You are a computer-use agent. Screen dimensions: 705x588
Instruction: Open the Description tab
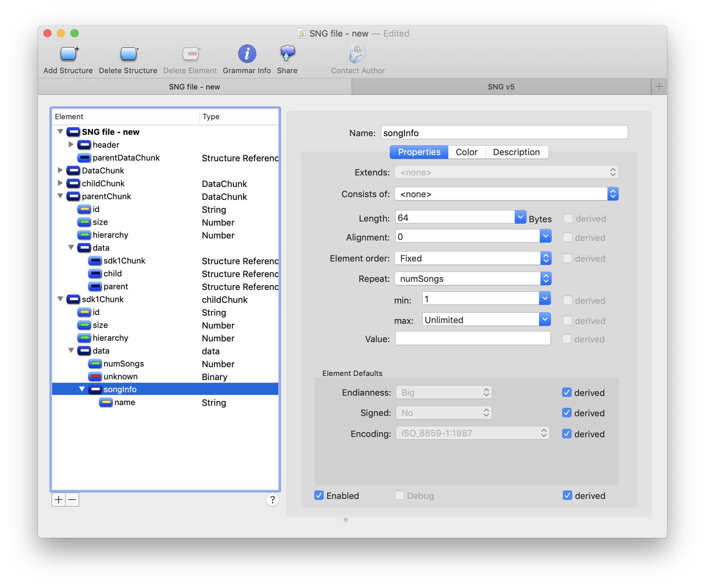click(516, 152)
